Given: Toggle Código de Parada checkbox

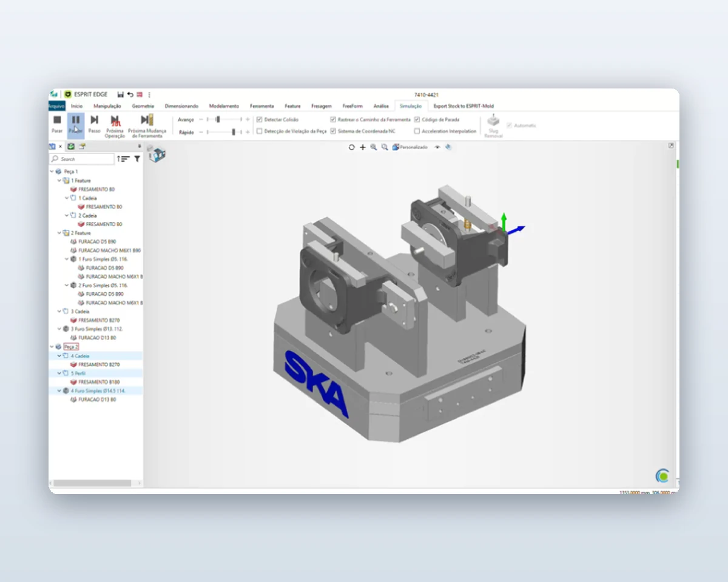Looking at the screenshot, I should point(417,119).
